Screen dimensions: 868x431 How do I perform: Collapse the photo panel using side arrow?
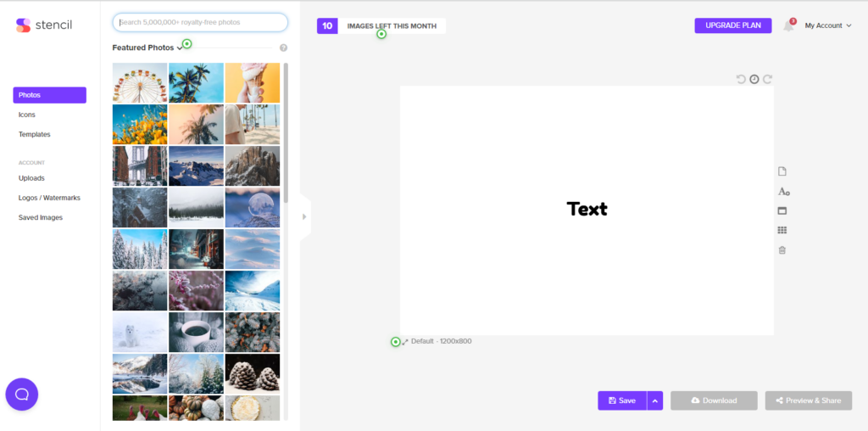304,216
